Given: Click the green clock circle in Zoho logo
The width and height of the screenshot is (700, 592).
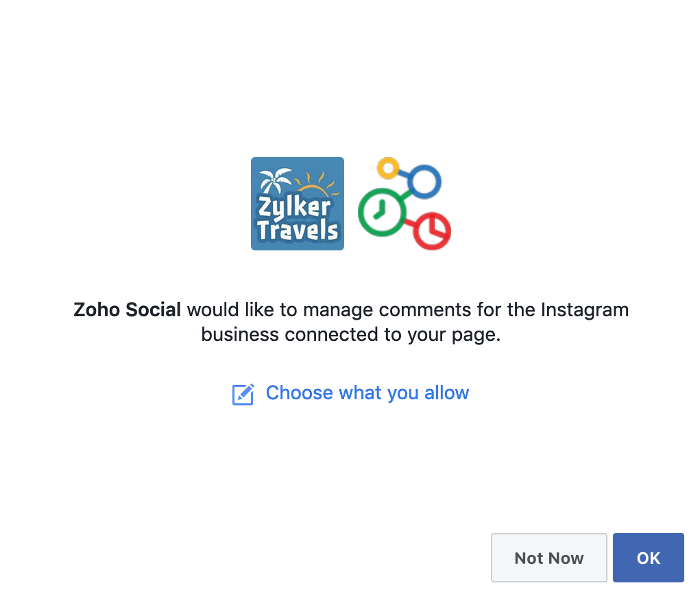Looking at the screenshot, I should (x=381, y=213).
